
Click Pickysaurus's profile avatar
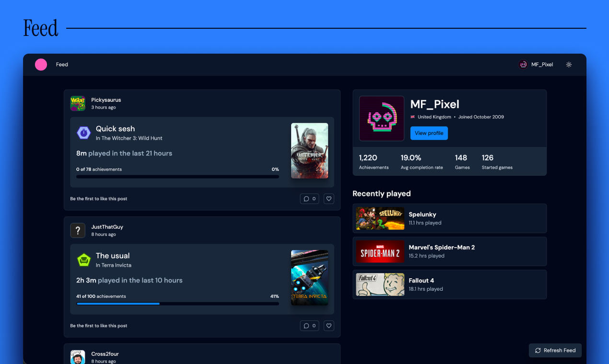tap(78, 103)
